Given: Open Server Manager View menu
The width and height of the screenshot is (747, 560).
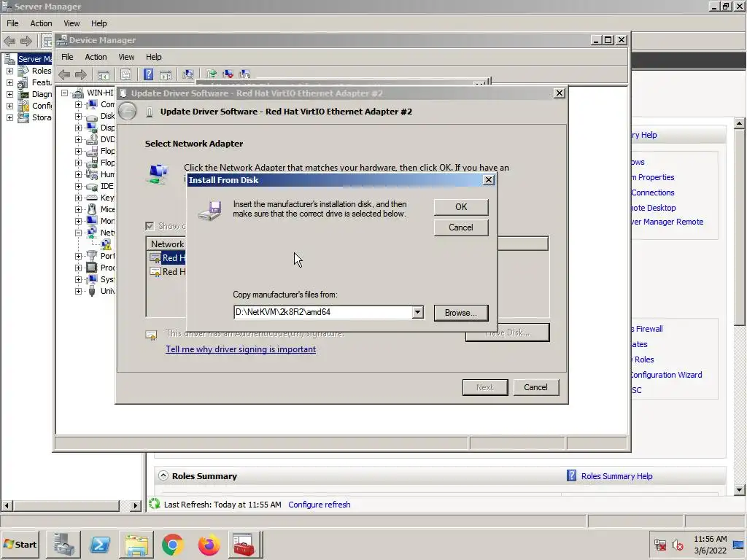Looking at the screenshot, I should click(71, 23).
